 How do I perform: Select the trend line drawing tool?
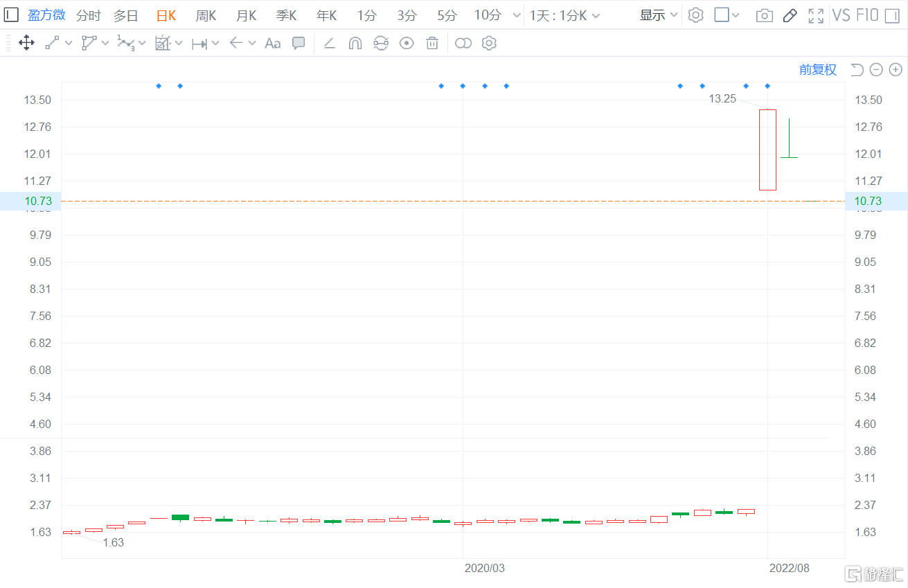pos(52,44)
